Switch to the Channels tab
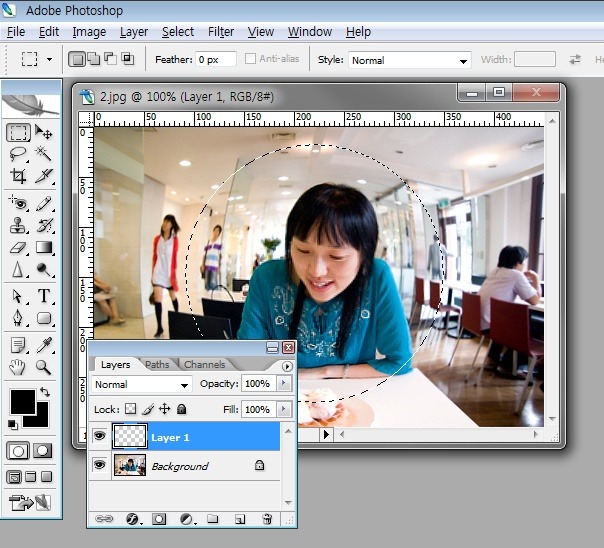This screenshot has width=604, height=548. coord(204,365)
